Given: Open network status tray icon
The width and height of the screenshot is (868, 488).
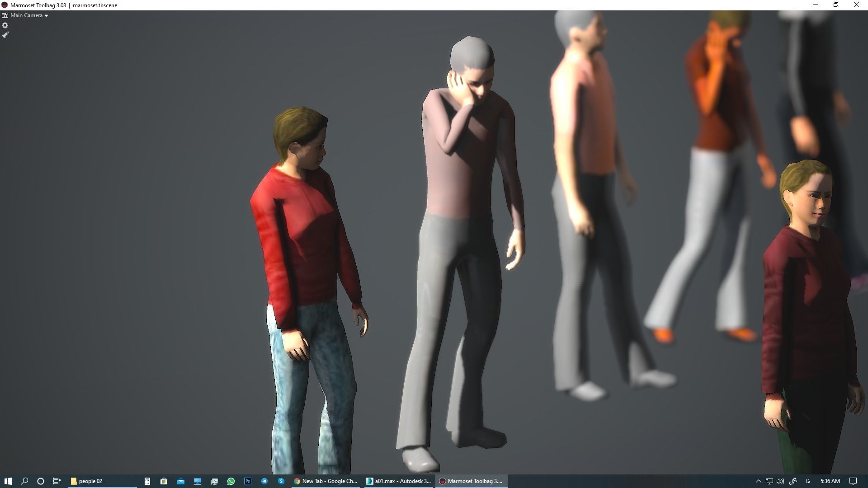Looking at the screenshot, I should pos(769,481).
